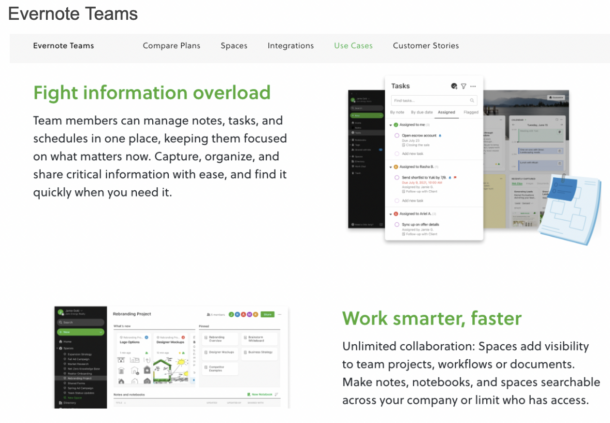Screen dimensions: 610x423
Task: Open the three-dot menu in Tasks panel header
Action: point(473,86)
